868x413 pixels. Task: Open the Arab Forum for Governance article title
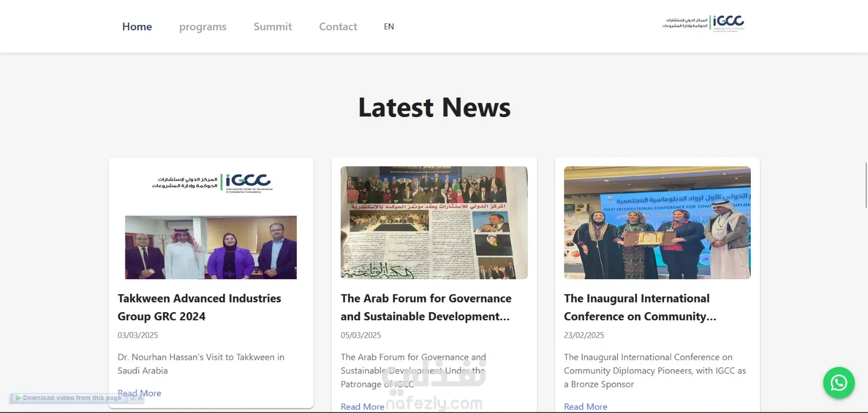click(426, 307)
